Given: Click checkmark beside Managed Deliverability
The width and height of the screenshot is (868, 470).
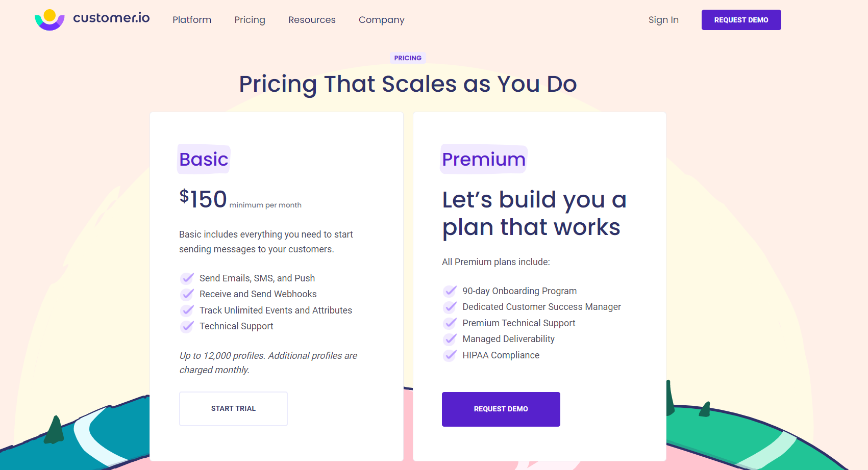Looking at the screenshot, I should click(x=450, y=339).
